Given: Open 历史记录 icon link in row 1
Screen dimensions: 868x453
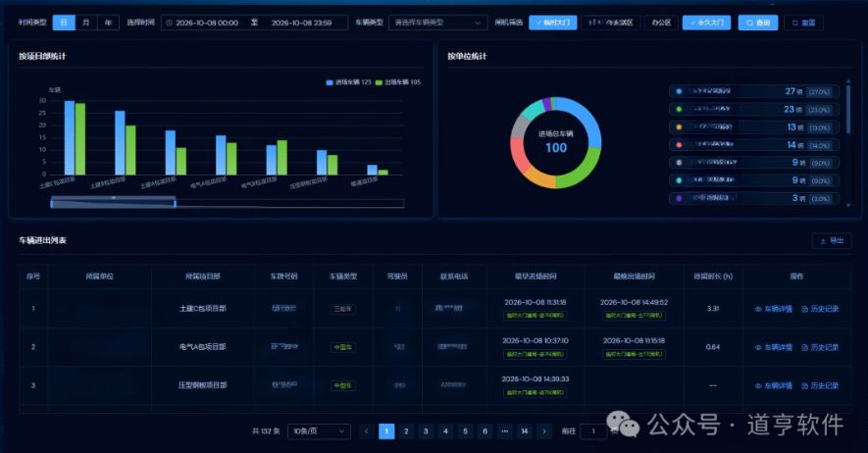Looking at the screenshot, I should pos(820,309).
